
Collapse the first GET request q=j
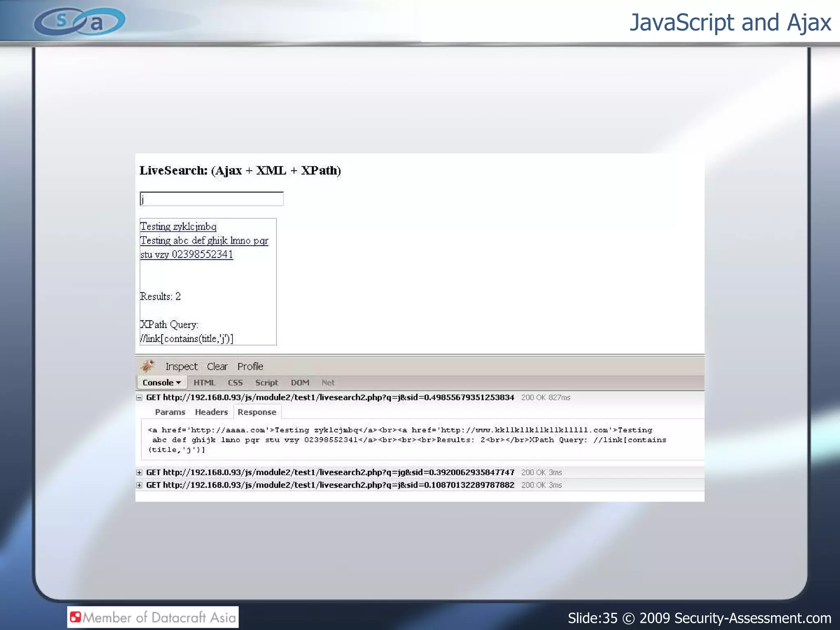point(139,397)
